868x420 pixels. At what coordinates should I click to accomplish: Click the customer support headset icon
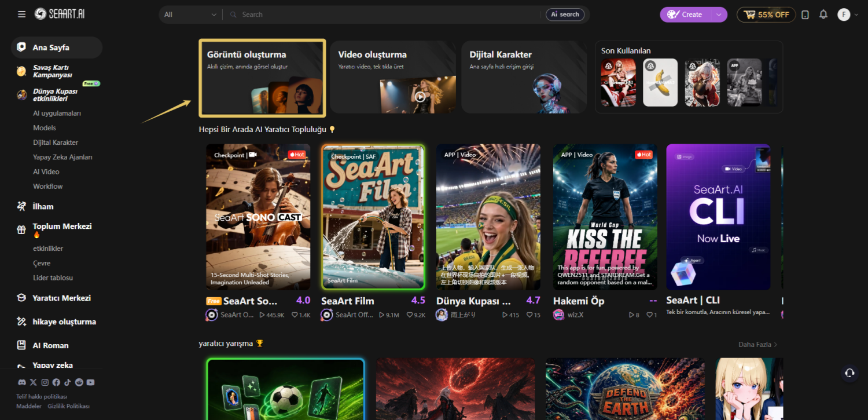point(849,373)
